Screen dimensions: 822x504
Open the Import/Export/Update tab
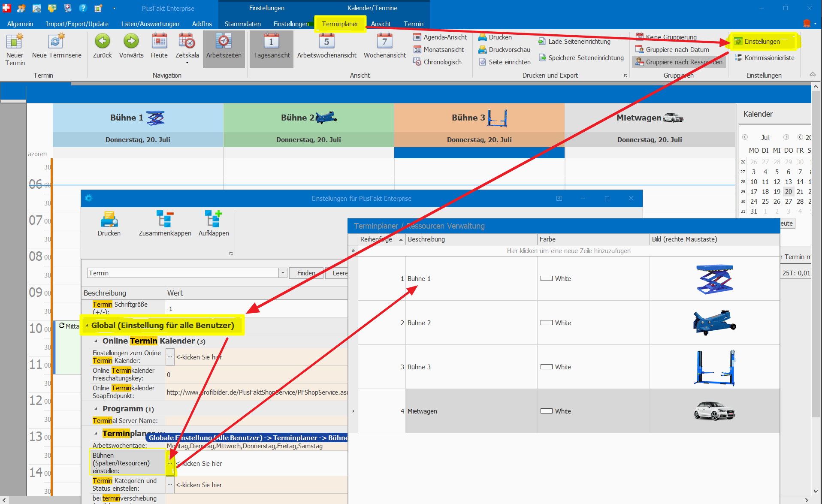pos(77,24)
